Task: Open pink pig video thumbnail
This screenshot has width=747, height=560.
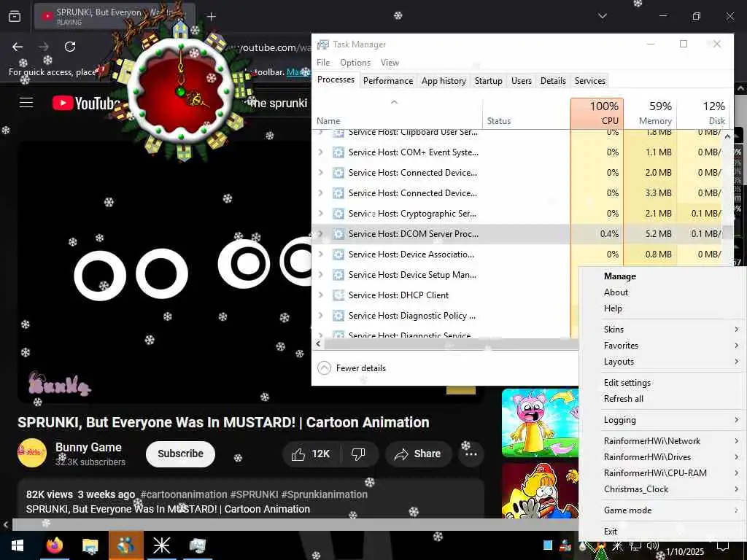Action: [541, 423]
